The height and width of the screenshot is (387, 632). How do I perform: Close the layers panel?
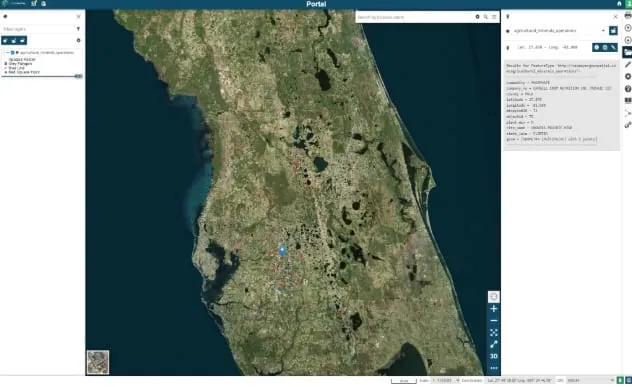pyautogui.click(x=78, y=17)
